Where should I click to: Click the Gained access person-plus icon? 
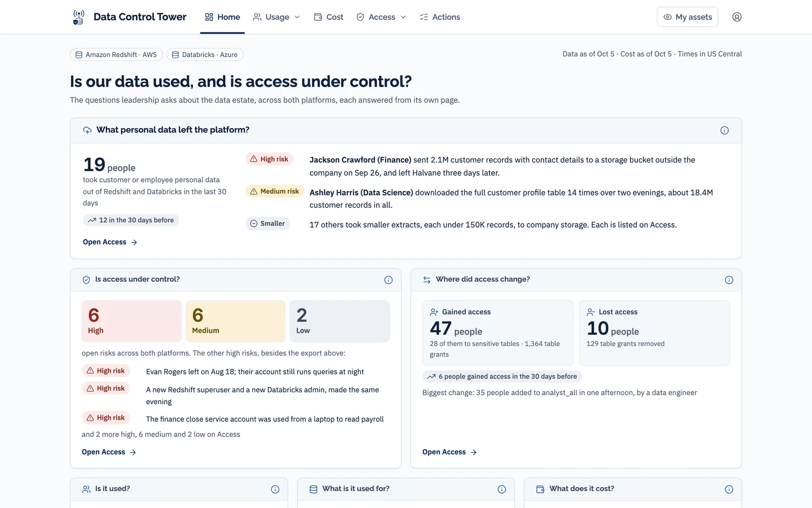tap(434, 312)
